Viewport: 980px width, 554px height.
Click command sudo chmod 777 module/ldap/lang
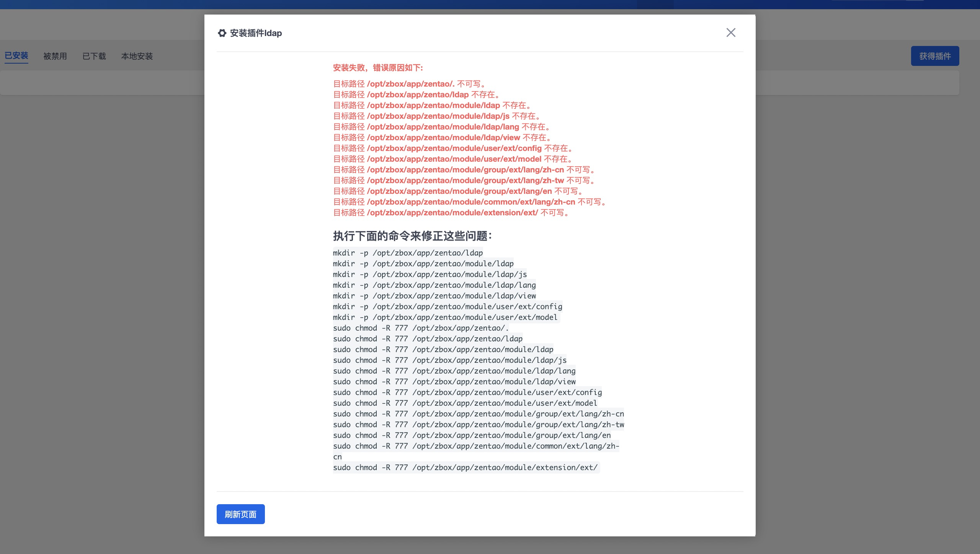[454, 371]
